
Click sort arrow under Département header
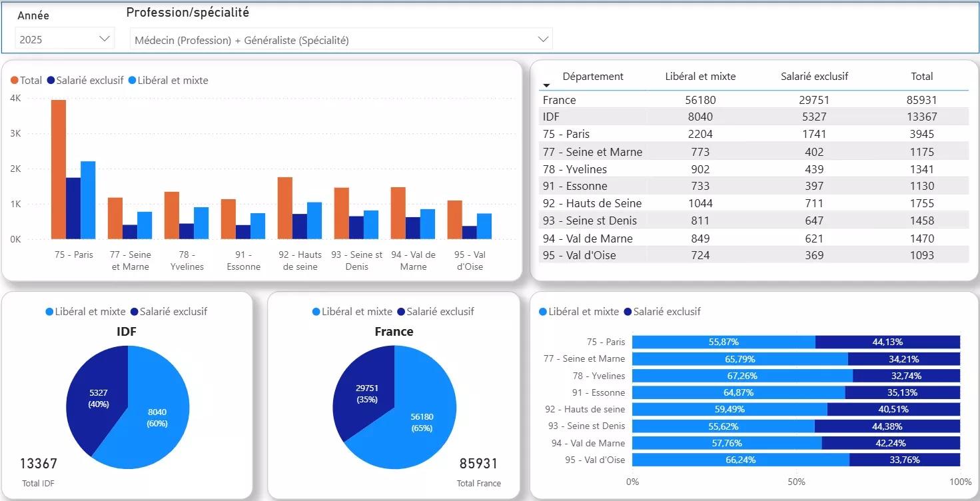point(546,85)
